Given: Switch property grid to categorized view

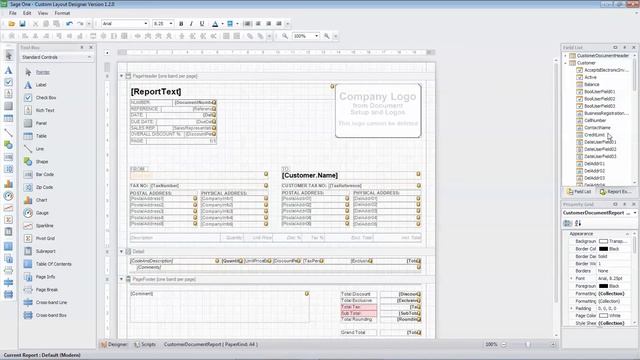Looking at the screenshot, I should tap(567, 223).
